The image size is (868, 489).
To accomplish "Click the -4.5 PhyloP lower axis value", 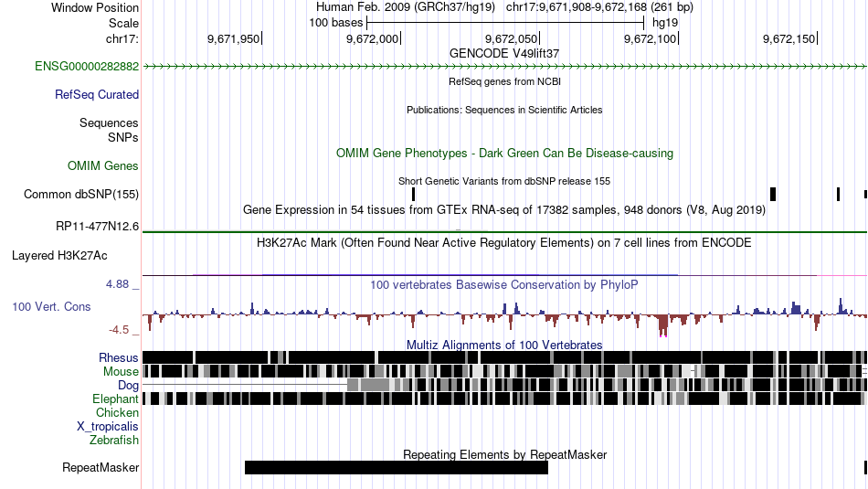I will (x=119, y=330).
